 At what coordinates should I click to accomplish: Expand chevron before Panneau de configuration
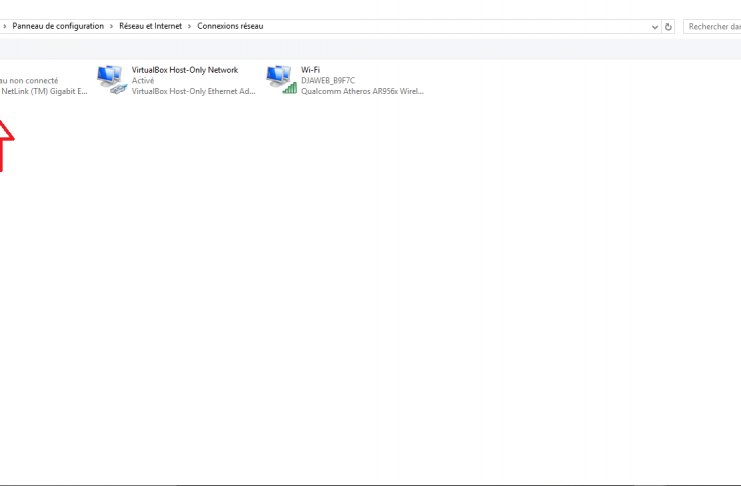5,26
